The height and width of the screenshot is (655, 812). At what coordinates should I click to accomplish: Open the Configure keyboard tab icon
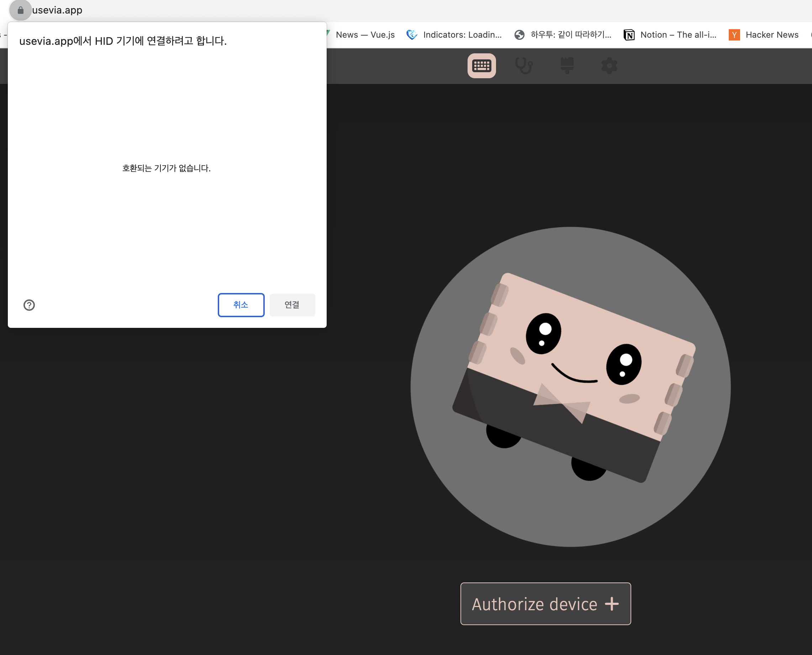point(481,66)
